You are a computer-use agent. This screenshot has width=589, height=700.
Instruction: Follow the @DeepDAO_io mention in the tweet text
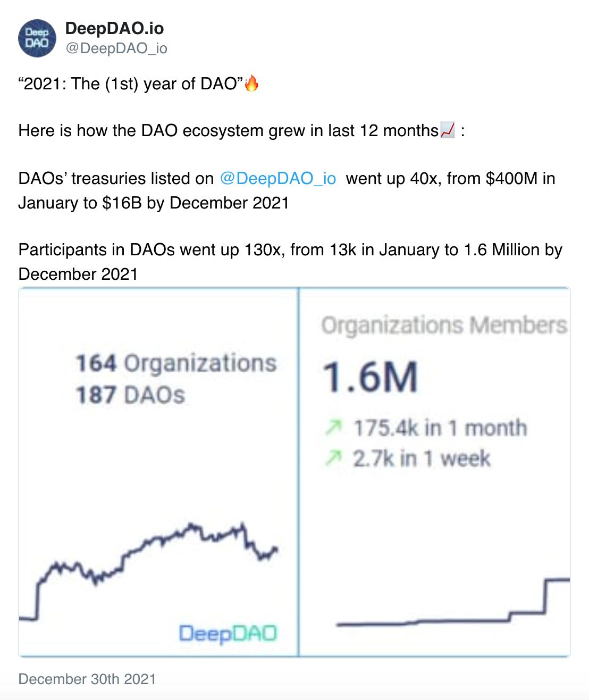[x=277, y=178]
